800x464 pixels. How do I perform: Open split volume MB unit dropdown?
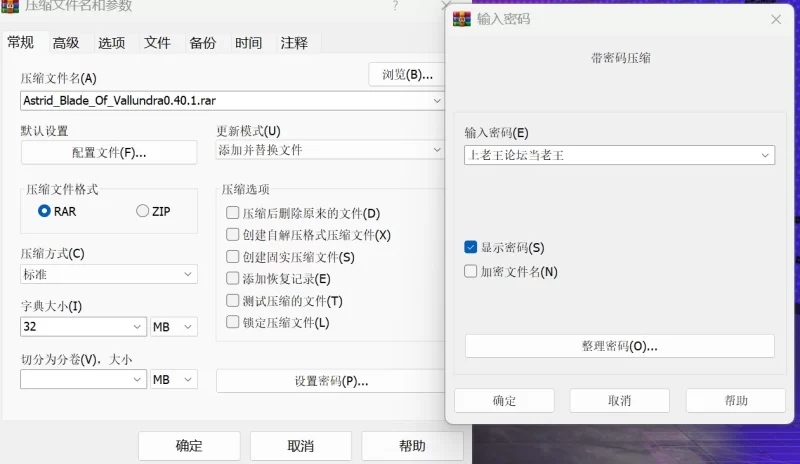pos(188,379)
